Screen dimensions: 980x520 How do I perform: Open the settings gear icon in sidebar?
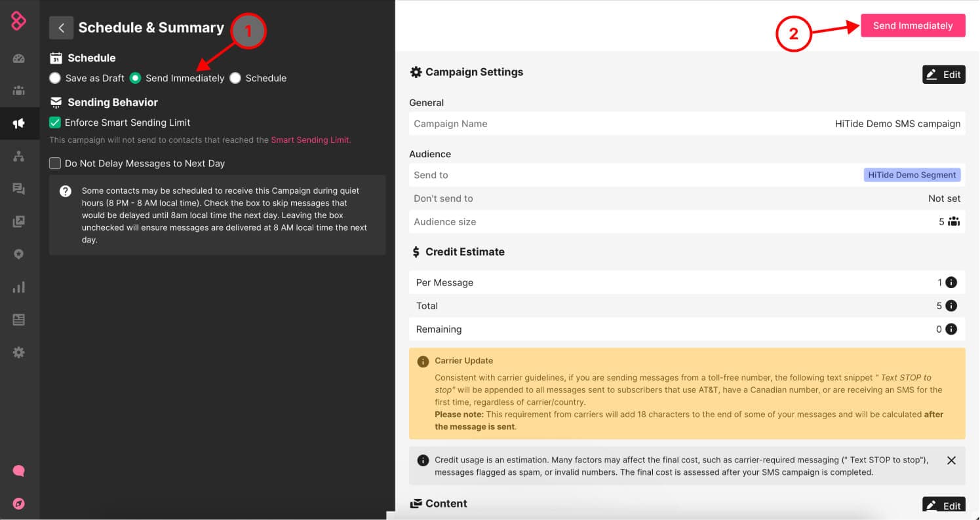click(x=18, y=352)
